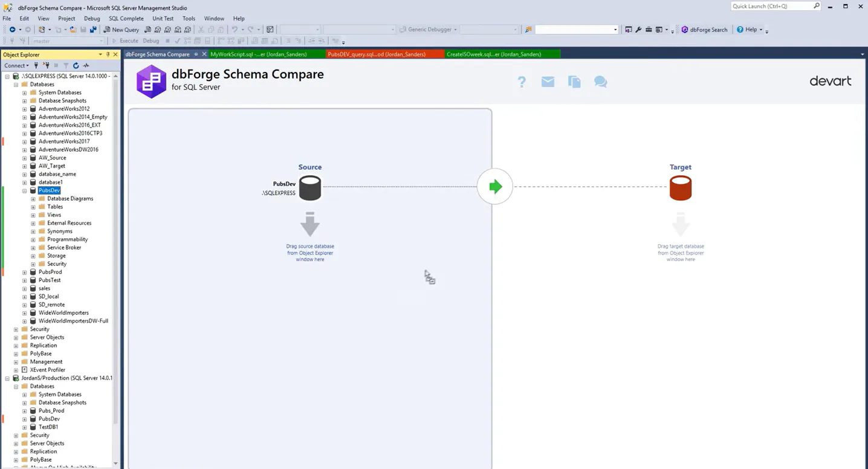Click the empty Find combo box in toolbar
868x469 pixels.
[x=577, y=30]
